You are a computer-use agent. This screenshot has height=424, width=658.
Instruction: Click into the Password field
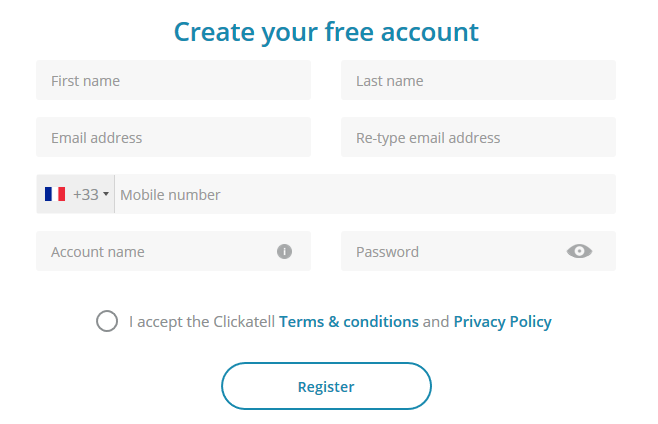[478, 251]
